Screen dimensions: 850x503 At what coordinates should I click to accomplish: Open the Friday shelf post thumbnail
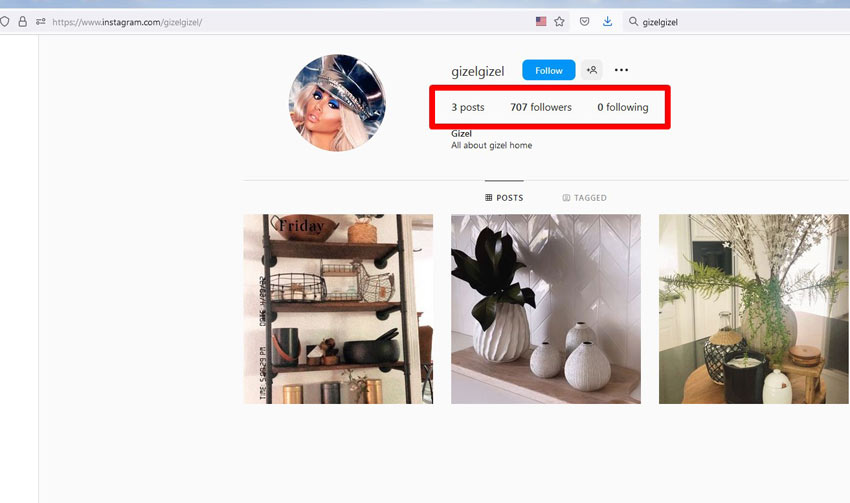pyautogui.click(x=338, y=309)
